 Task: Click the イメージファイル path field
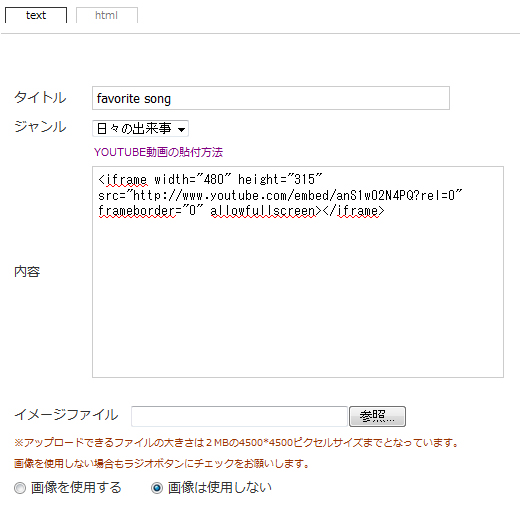pos(239,416)
